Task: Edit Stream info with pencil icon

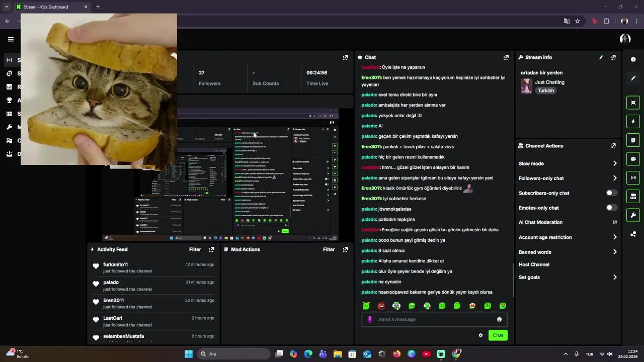Action: (x=601, y=57)
